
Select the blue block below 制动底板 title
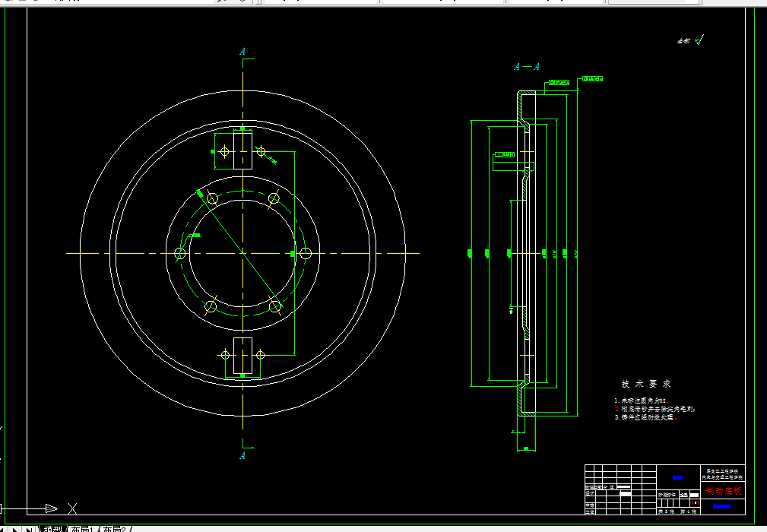(x=721, y=506)
